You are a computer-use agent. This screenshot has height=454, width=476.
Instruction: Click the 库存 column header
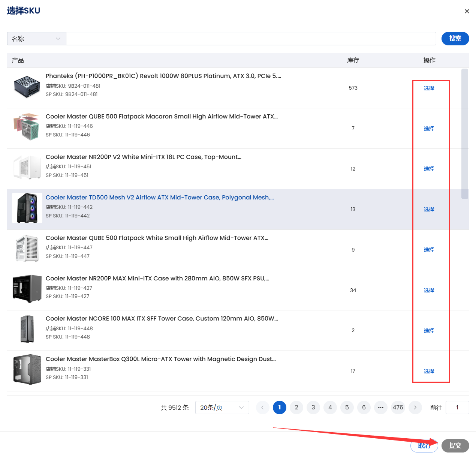pos(353,60)
